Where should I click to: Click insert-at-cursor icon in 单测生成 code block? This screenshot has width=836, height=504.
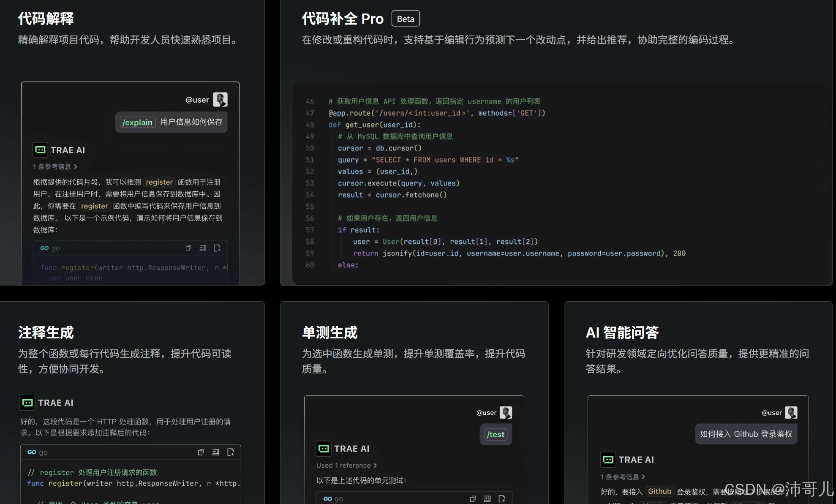487,499
